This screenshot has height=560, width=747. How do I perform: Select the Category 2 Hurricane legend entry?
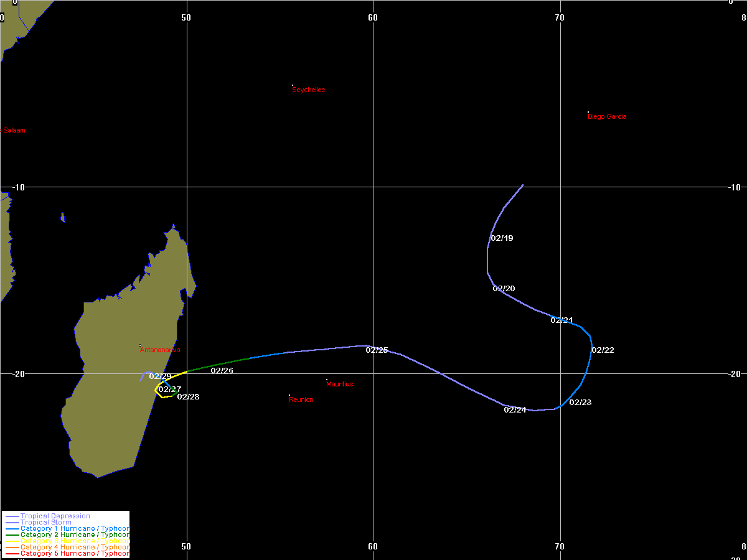pyautogui.click(x=75, y=534)
